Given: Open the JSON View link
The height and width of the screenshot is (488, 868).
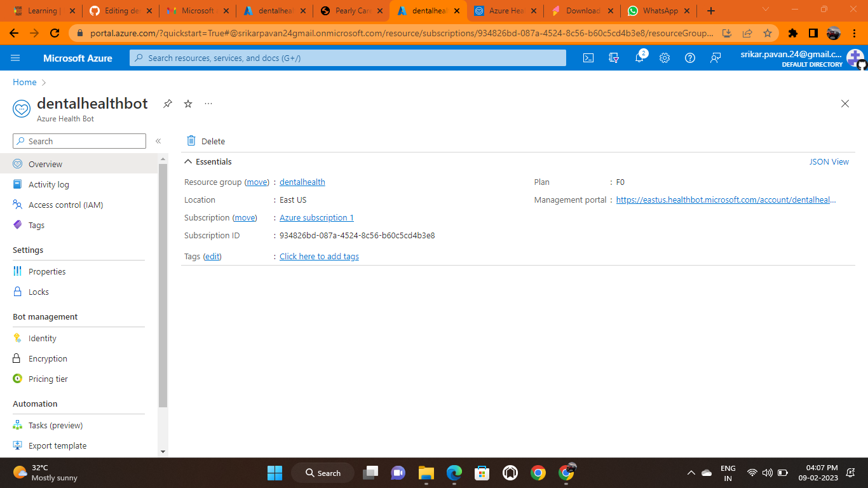Looking at the screenshot, I should 829,161.
